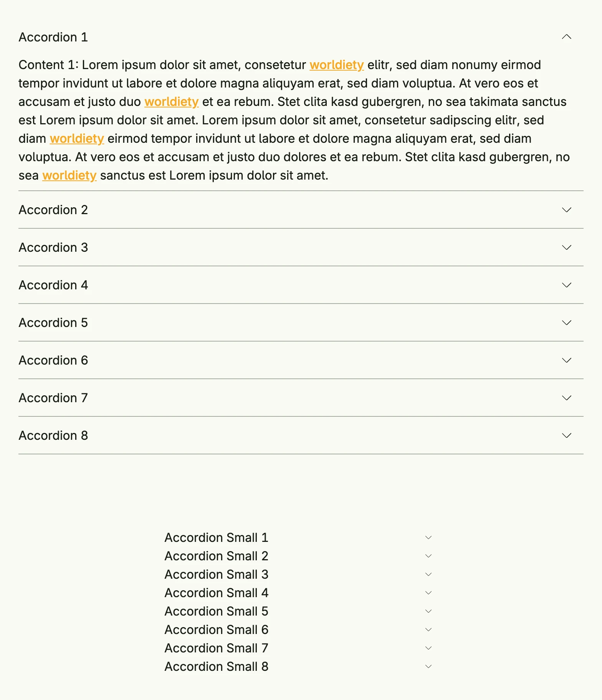
Task: Open the first worldiety link after consetetur
Action: pos(337,65)
